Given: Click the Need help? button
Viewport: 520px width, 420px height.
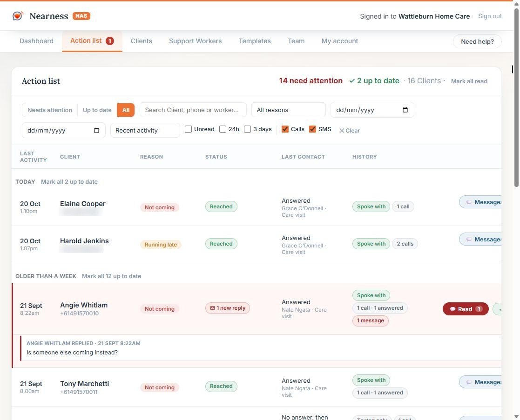Looking at the screenshot, I should 477,41.
